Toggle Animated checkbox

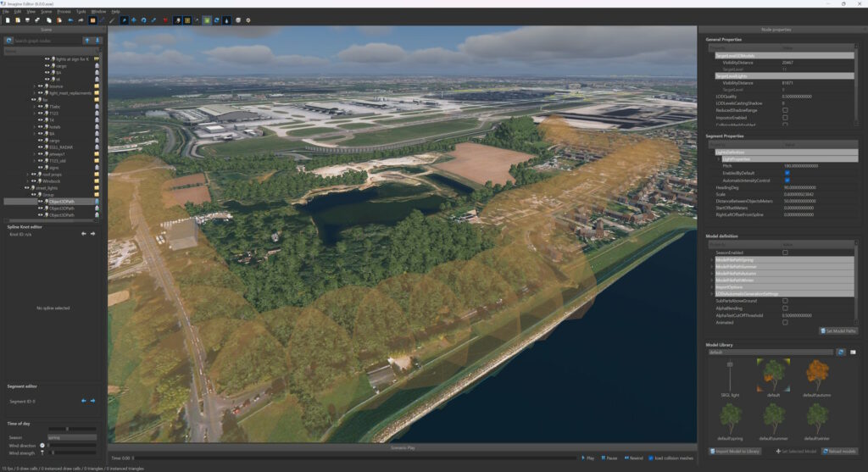[785, 323]
